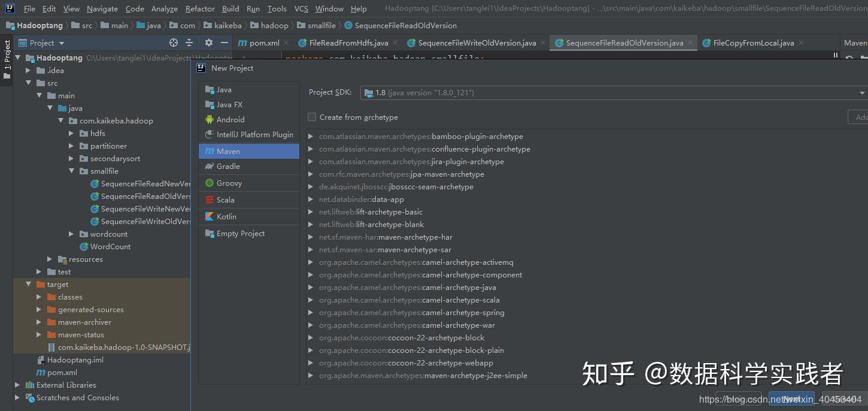Enable the Create from archetype checkbox
Screen dimensions: 868x411
point(312,117)
